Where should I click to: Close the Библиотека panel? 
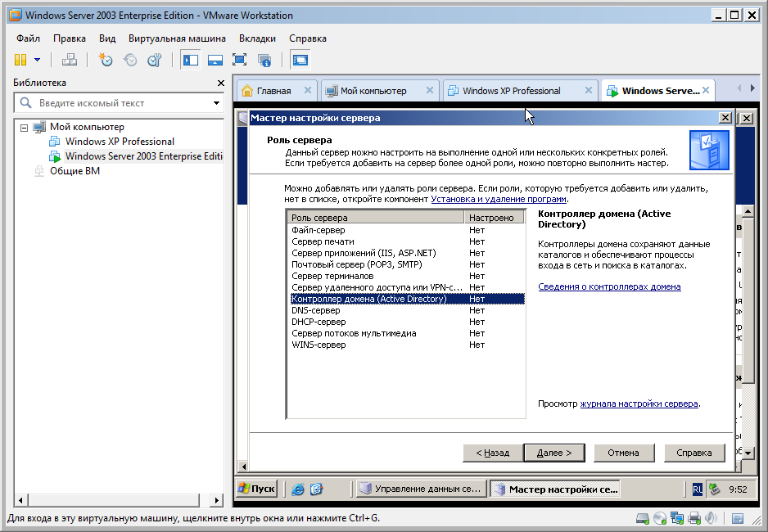[221, 83]
